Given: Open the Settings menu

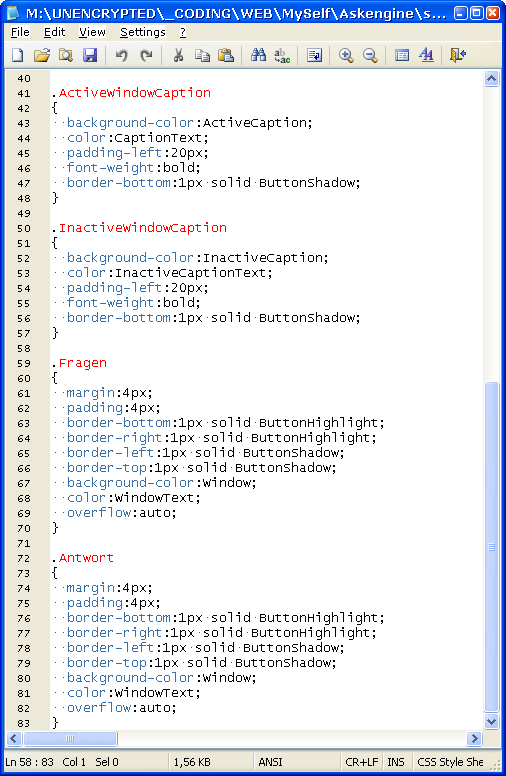Looking at the screenshot, I should click(x=143, y=32).
